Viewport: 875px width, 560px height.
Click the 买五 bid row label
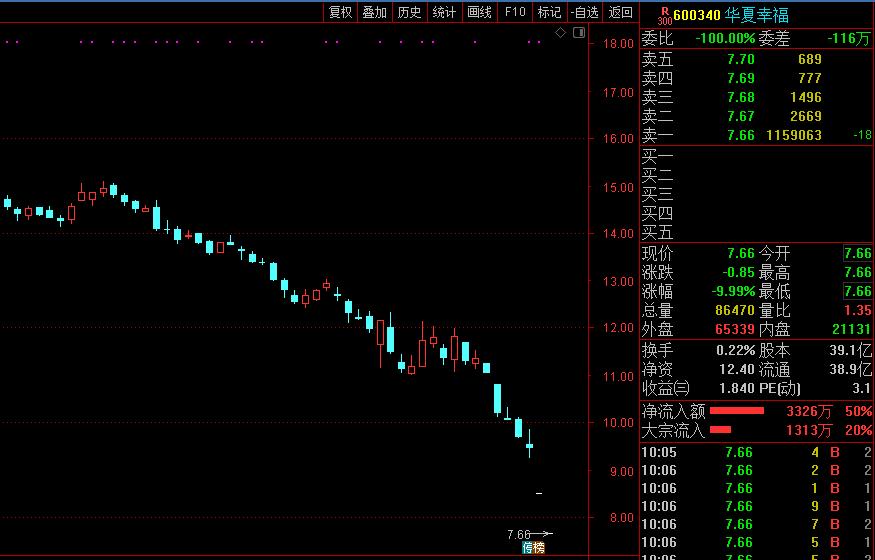point(657,232)
